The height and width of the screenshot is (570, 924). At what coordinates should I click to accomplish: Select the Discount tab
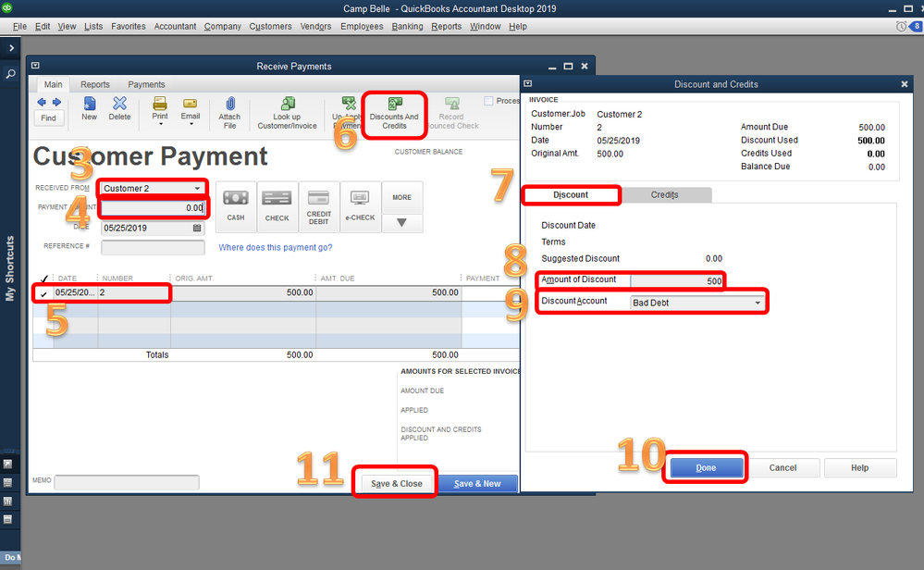tap(571, 195)
